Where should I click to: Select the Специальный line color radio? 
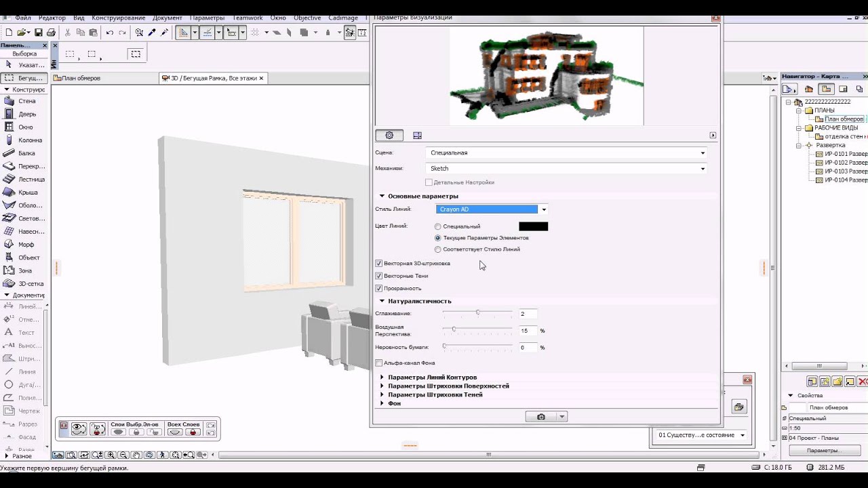(x=438, y=226)
